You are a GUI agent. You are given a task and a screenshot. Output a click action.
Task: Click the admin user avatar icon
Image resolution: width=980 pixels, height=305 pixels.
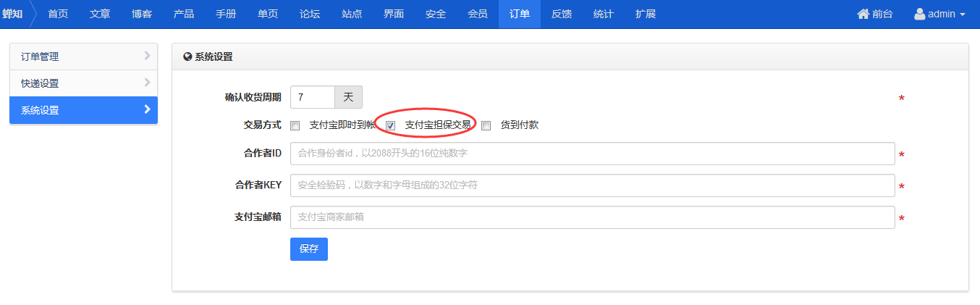click(919, 14)
